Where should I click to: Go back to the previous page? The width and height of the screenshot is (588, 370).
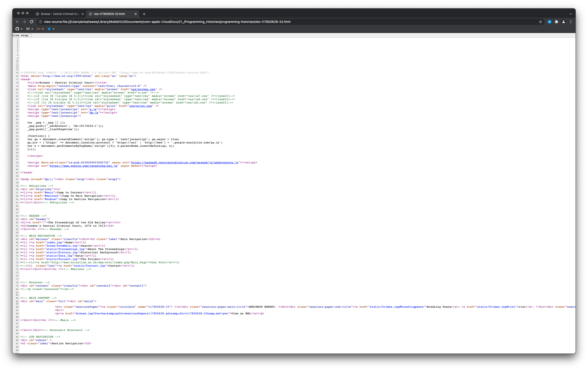tap(17, 22)
